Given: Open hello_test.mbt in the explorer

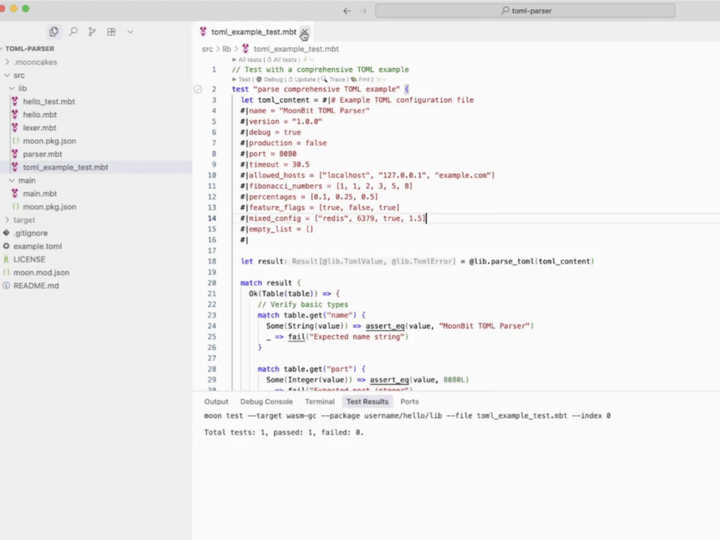Looking at the screenshot, I should (49, 101).
